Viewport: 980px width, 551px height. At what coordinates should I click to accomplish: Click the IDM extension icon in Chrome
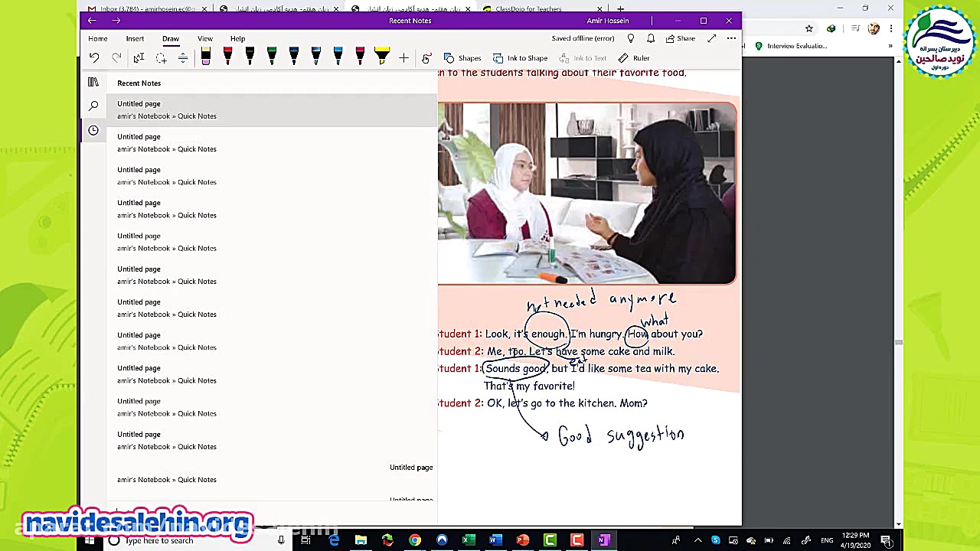(831, 29)
